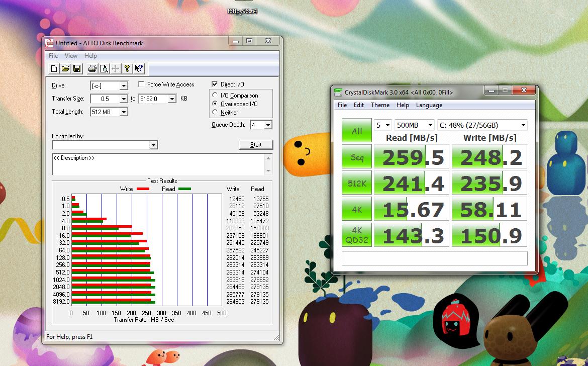Open a saved benchmark via folder icon
The height and width of the screenshot is (366, 588).
[65, 69]
